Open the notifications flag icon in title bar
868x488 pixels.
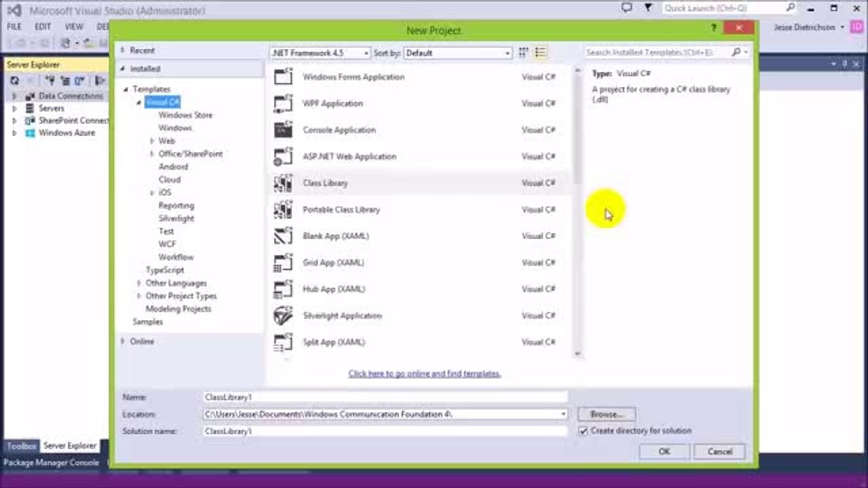648,8
